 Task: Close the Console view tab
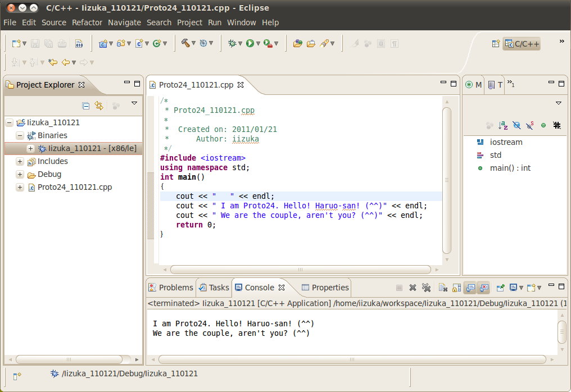pyautogui.click(x=282, y=288)
